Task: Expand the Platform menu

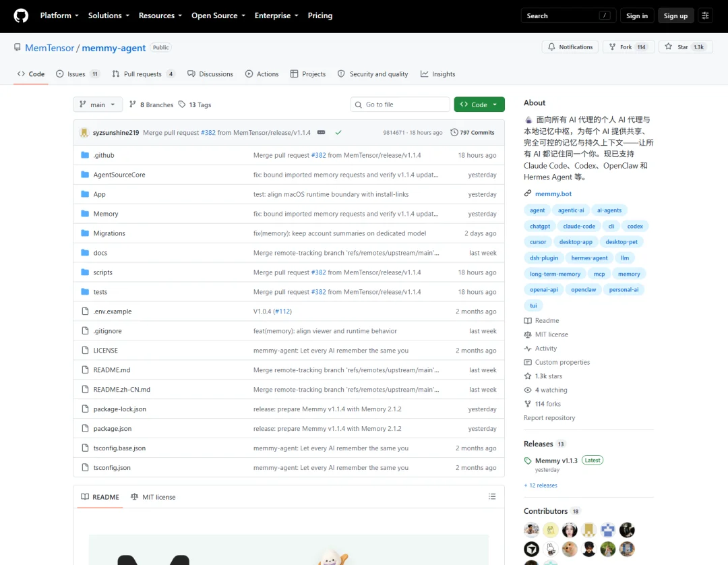Action: pos(59,16)
